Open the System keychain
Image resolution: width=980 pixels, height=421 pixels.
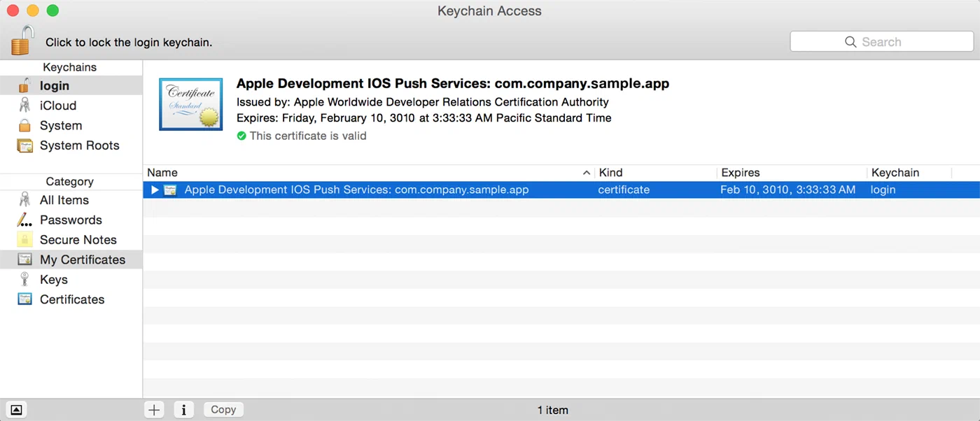pyautogui.click(x=60, y=126)
